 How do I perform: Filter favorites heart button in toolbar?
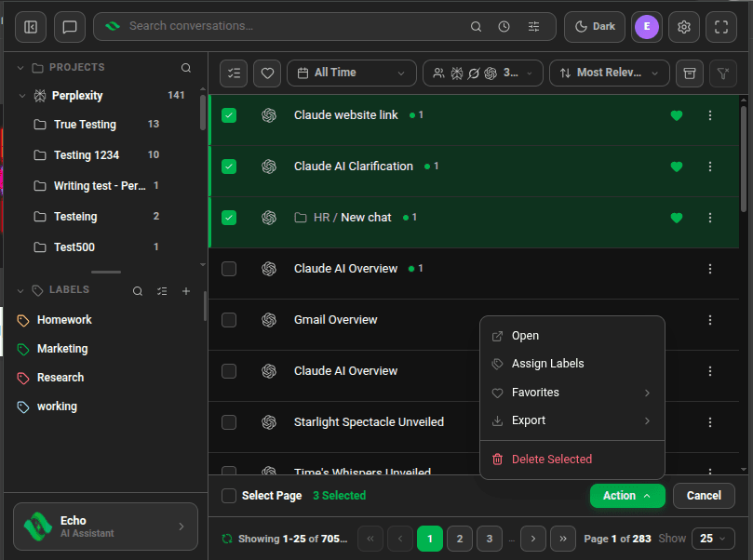tap(267, 73)
